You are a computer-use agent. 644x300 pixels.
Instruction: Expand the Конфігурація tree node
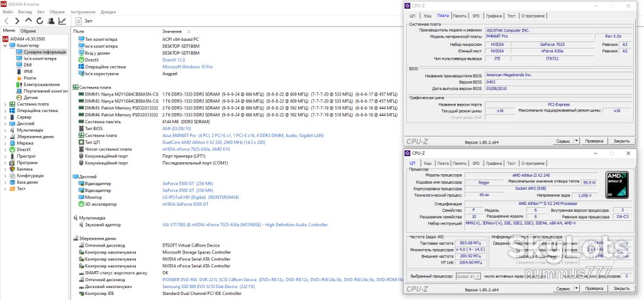pyautogui.click(x=5, y=175)
